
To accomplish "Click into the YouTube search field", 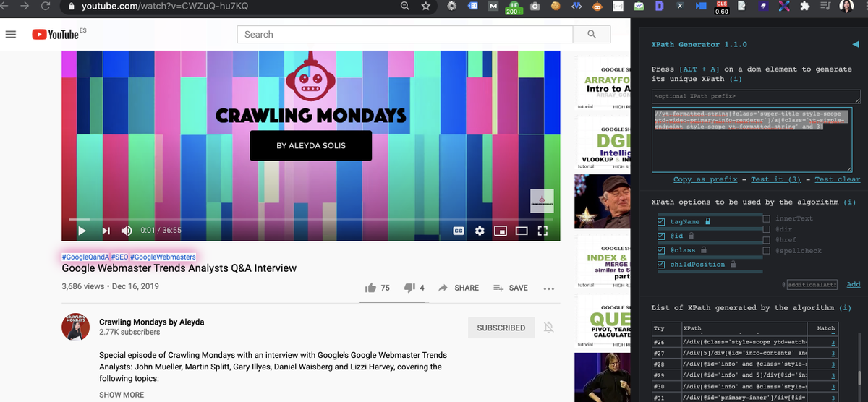I will (405, 34).
